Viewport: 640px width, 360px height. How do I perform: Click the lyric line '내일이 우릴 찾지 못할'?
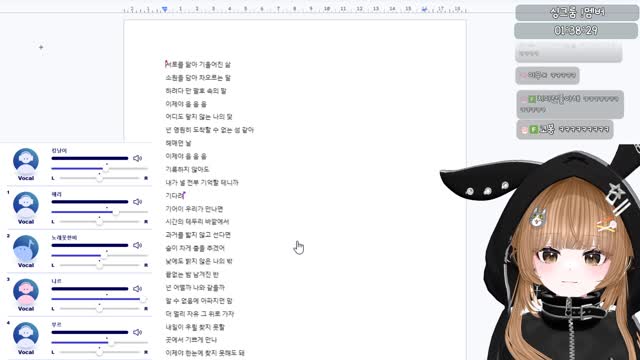(195, 327)
